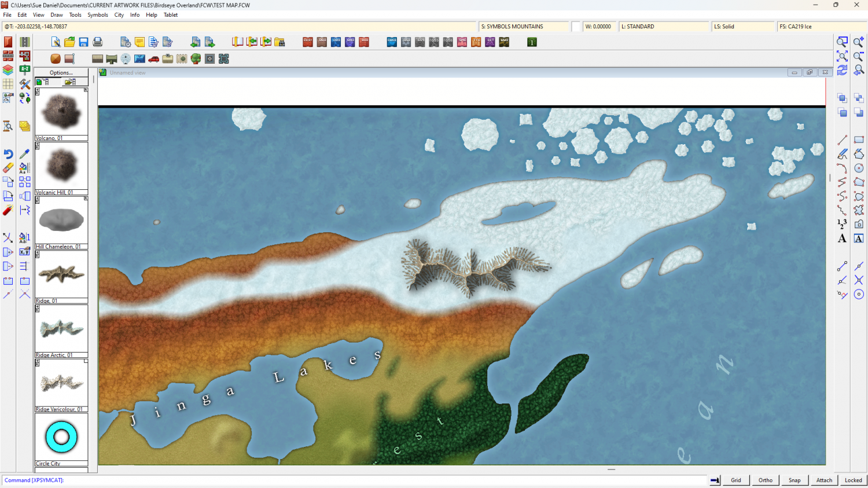Click the Zoom In magnifier icon
Screen dimensions: 868x488
(x=859, y=42)
